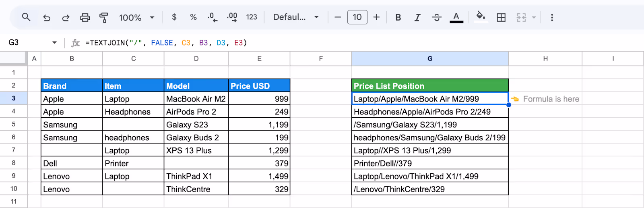Open the borders tool

click(x=501, y=17)
